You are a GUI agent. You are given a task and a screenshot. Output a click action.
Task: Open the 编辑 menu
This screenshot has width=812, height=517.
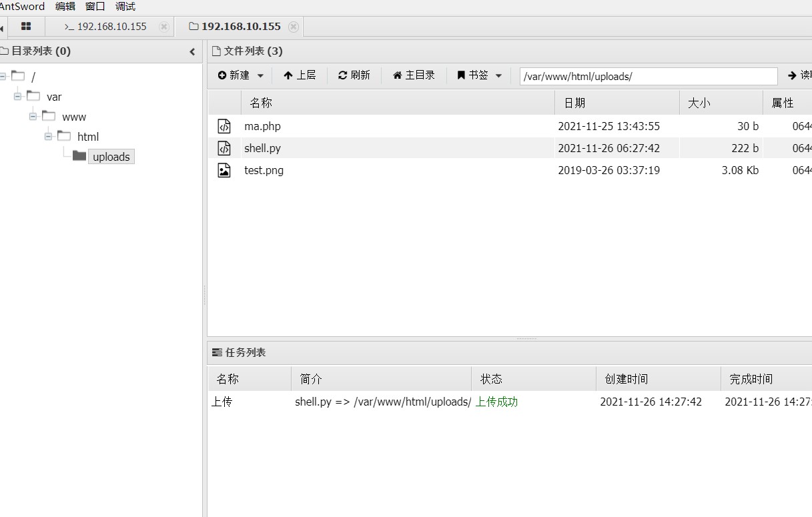(x=65, y=7)
